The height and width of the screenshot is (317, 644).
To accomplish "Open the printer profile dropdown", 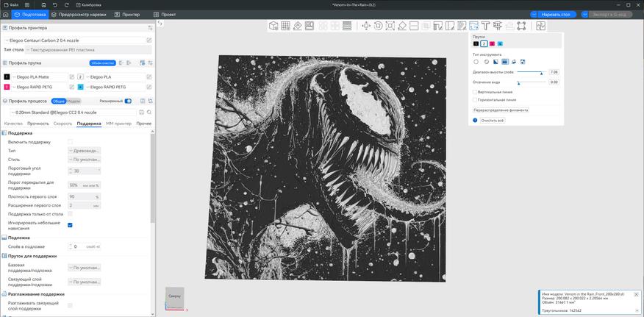I will tap(75, 40).
